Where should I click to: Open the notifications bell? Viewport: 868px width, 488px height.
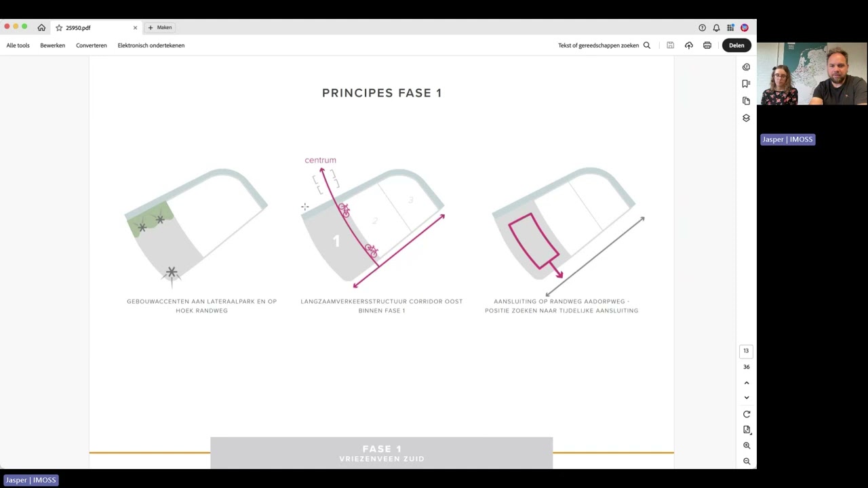point(716,28)
